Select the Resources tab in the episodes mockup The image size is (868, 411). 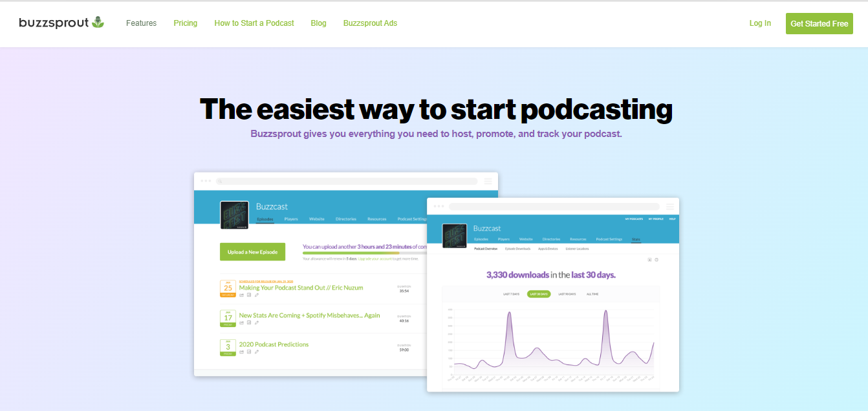tap(377, 219)
